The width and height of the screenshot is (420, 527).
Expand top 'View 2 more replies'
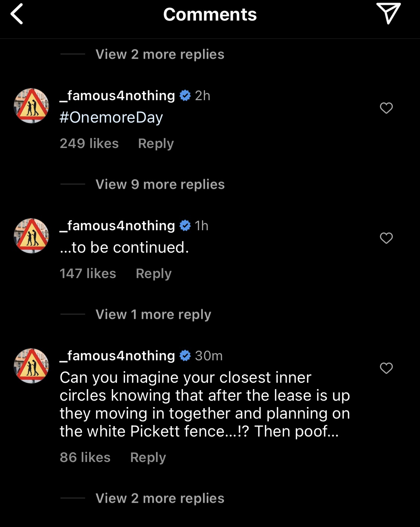click(x=160, y=54)
